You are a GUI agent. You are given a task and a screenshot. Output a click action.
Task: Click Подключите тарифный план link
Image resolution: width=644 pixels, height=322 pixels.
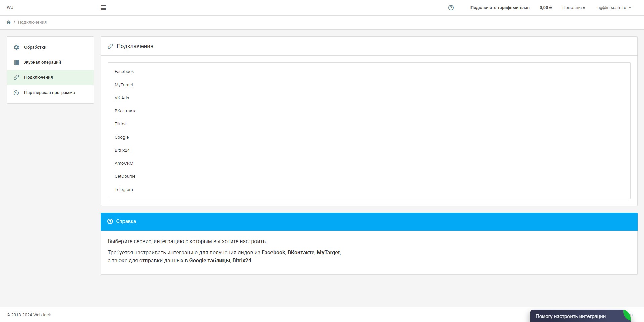500,8
